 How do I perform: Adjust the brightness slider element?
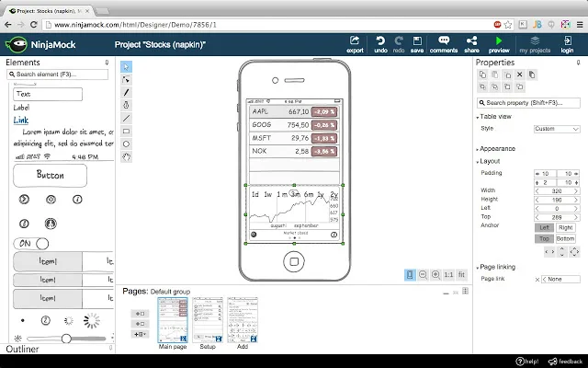tap(64, 339)
